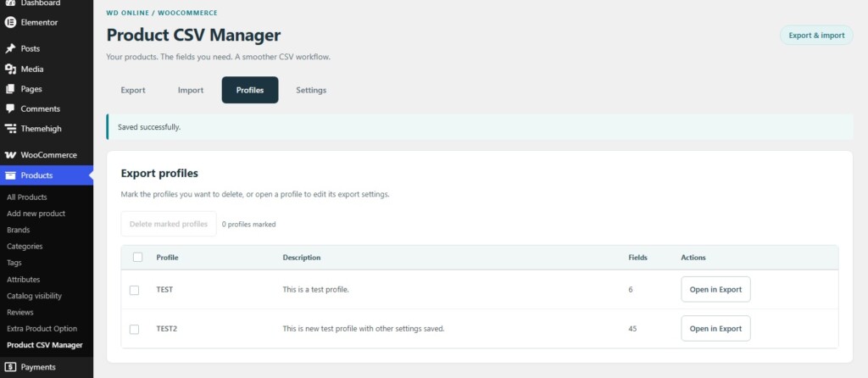Click the Fields column header
Screen dimensions: 868x378
(637, 258)
